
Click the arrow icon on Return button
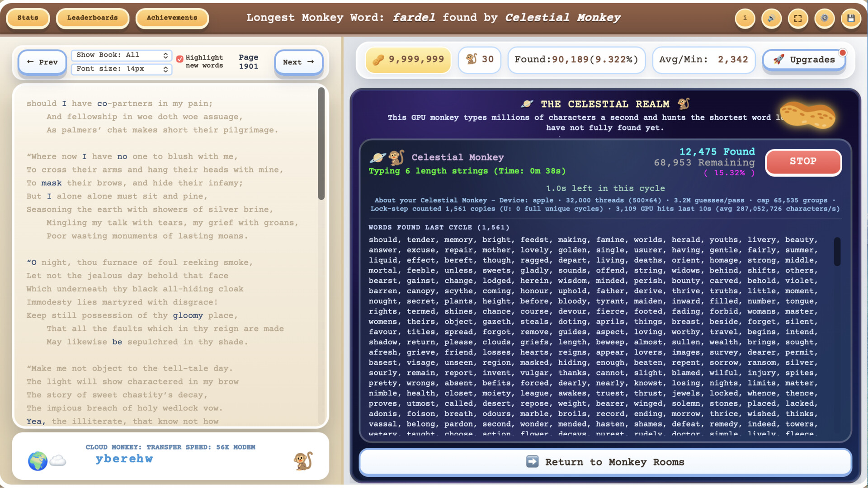(x=533, y=461)
